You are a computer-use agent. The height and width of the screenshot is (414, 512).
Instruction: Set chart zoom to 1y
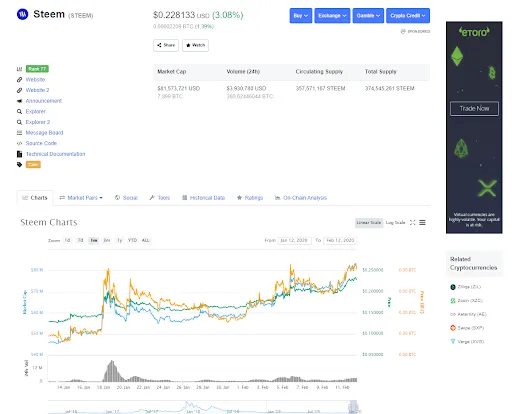click(x=119, y=240)
